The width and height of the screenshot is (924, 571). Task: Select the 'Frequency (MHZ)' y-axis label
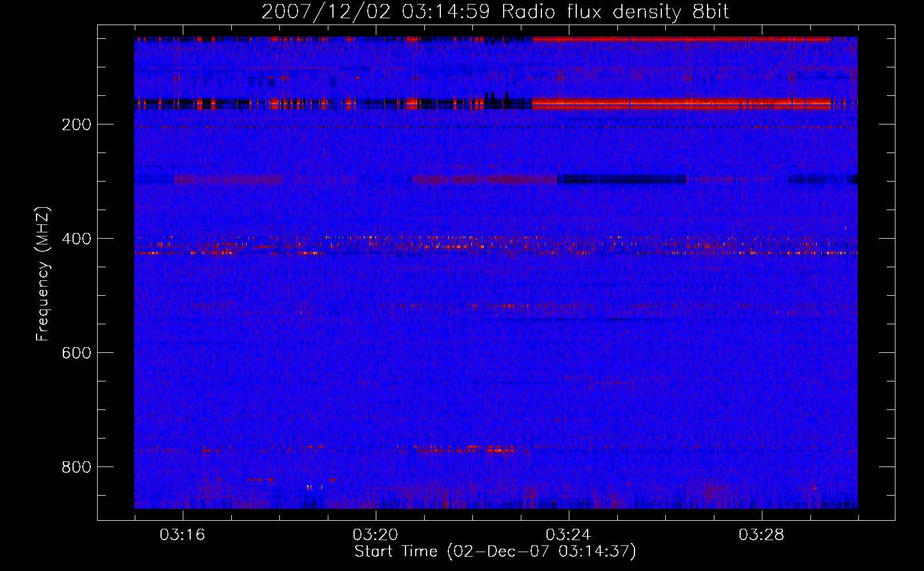pyautogui.click(x=43, y=274)
